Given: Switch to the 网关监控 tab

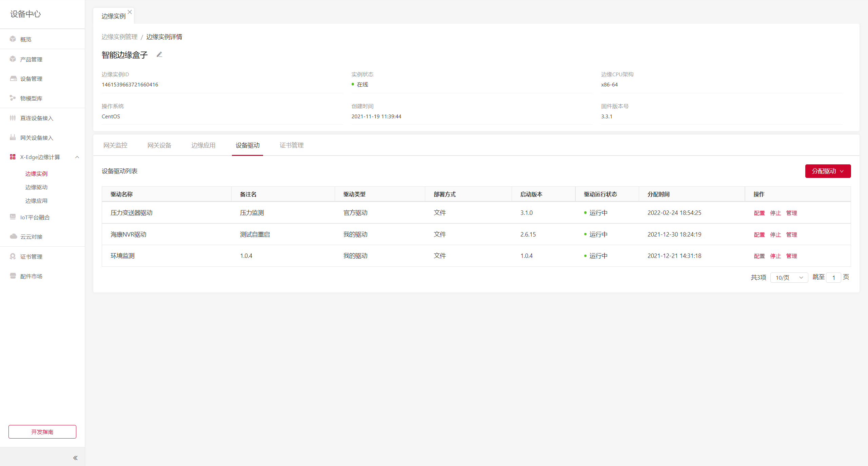Looking at the screenshot, I should click(115, 145).
